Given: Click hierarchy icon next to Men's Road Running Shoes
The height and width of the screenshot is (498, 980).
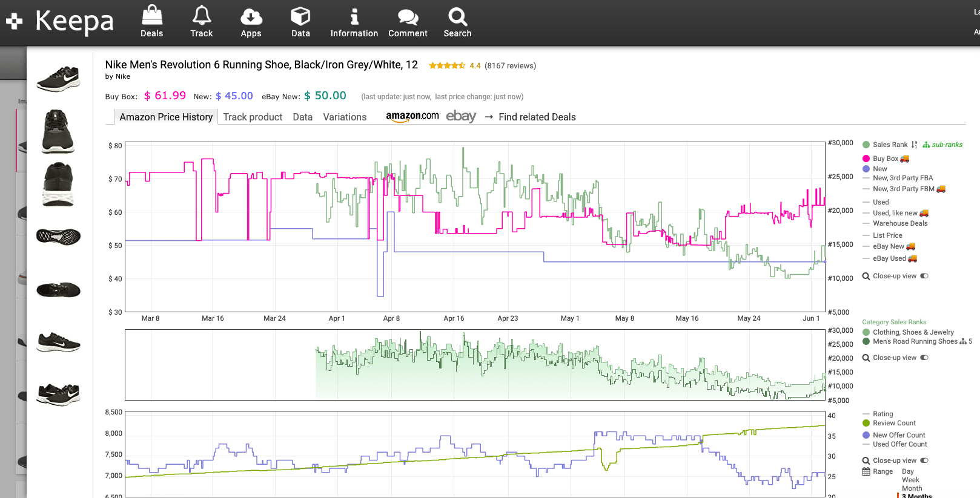Looking at the screenshot, I should click(963, 342).
